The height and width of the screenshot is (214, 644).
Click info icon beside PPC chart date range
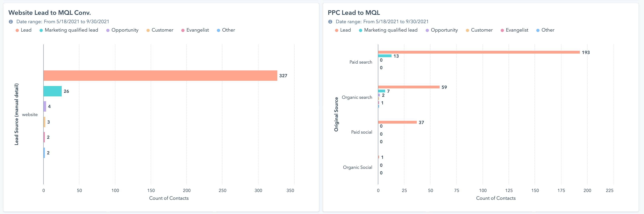tap(330, 22)
